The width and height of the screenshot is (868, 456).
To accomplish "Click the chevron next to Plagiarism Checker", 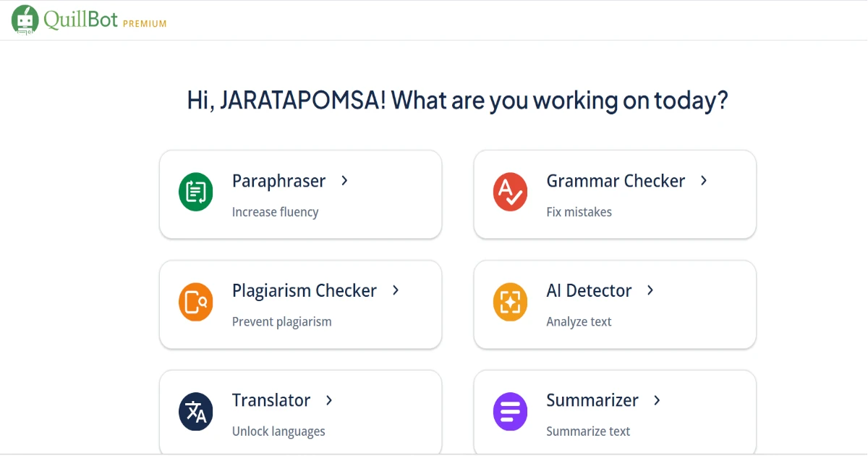I will tap(396, 290).
